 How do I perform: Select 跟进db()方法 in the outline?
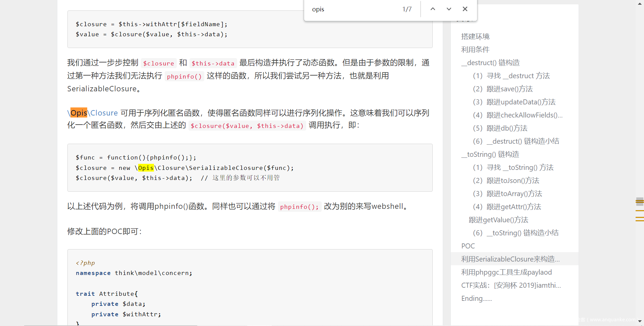[x=507, y=128]
